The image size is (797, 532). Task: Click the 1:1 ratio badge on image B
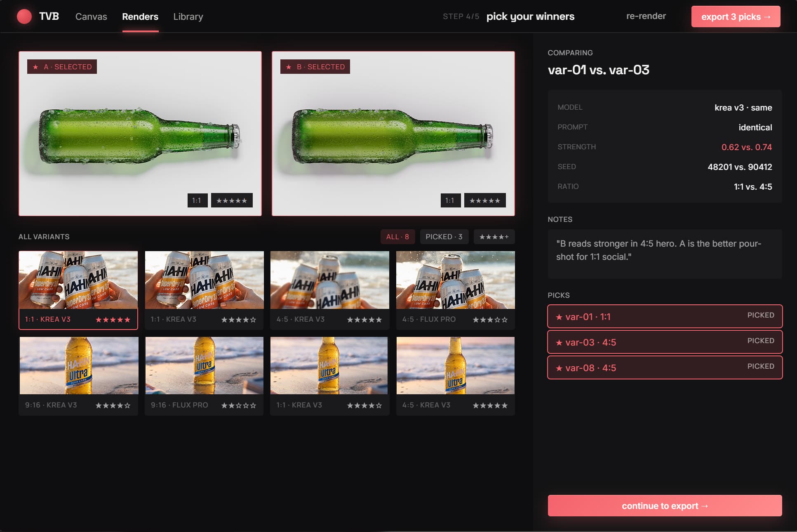(x=450, y=200)
